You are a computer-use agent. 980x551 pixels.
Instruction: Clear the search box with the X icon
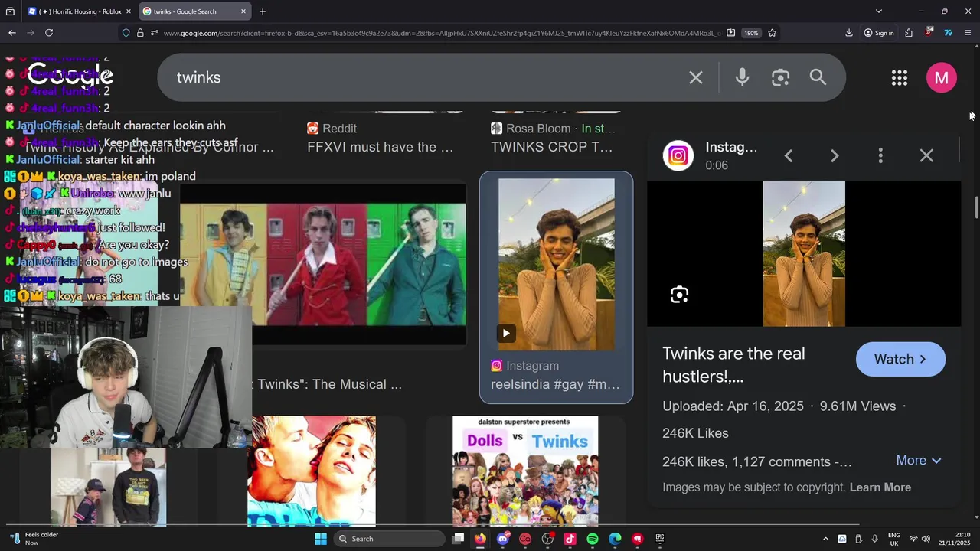tap(695, 77)
